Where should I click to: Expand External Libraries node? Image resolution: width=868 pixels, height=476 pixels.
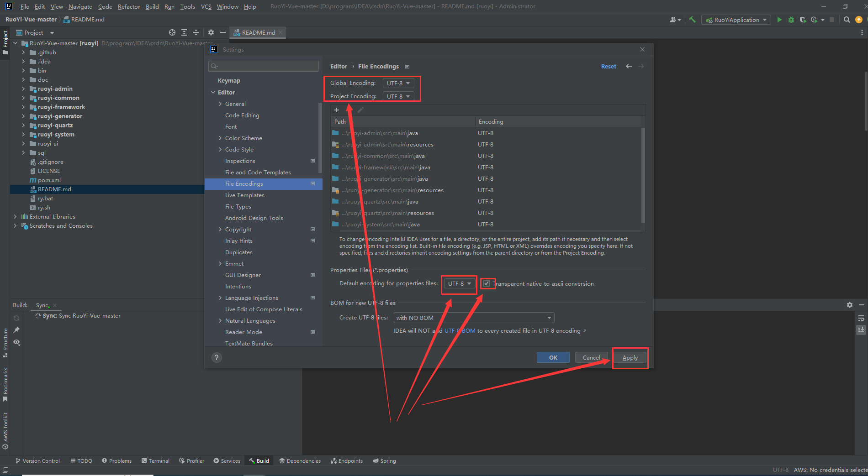point(15,217)
